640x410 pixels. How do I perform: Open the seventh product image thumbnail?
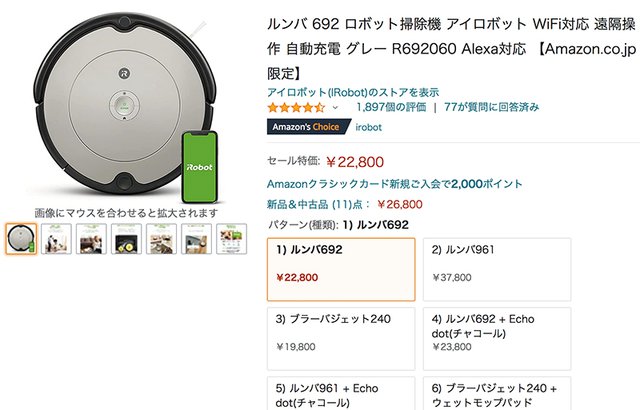click(x=231, y=238)
